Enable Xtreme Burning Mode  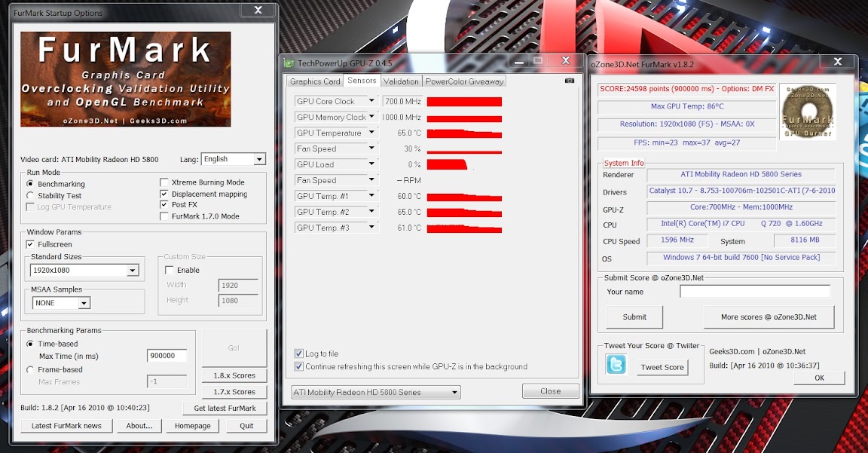pos(164,182)
